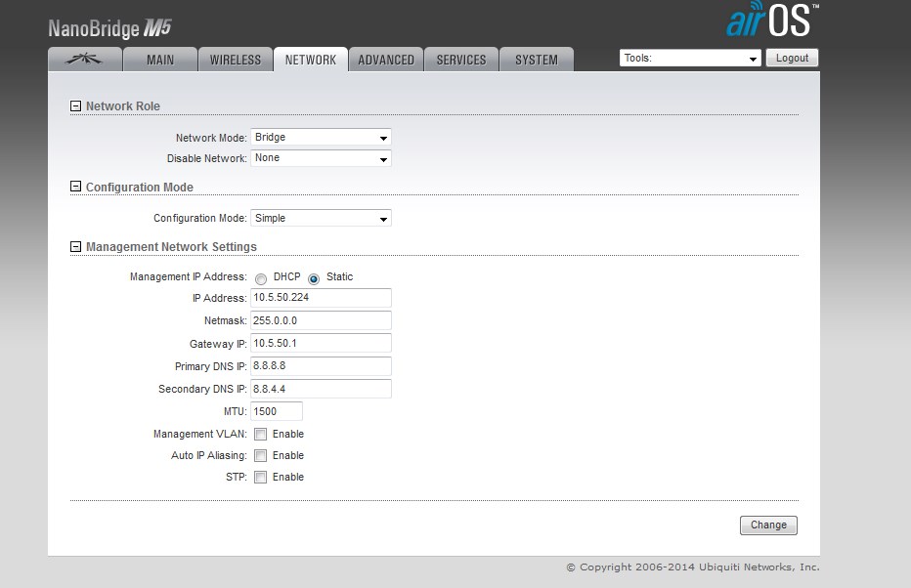Click the MTU field
The width and height of the screenshot is (911, 588).
click(x=277, y=411)
